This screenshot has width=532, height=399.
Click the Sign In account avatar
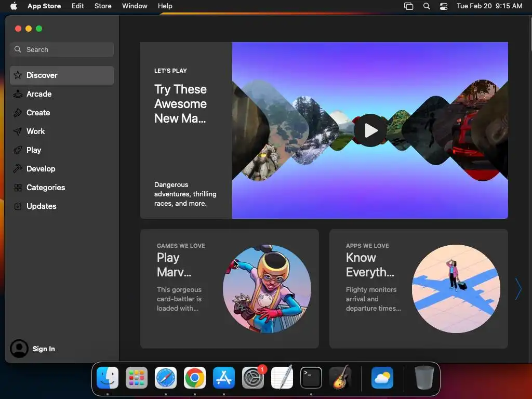[x=19, y=349]
